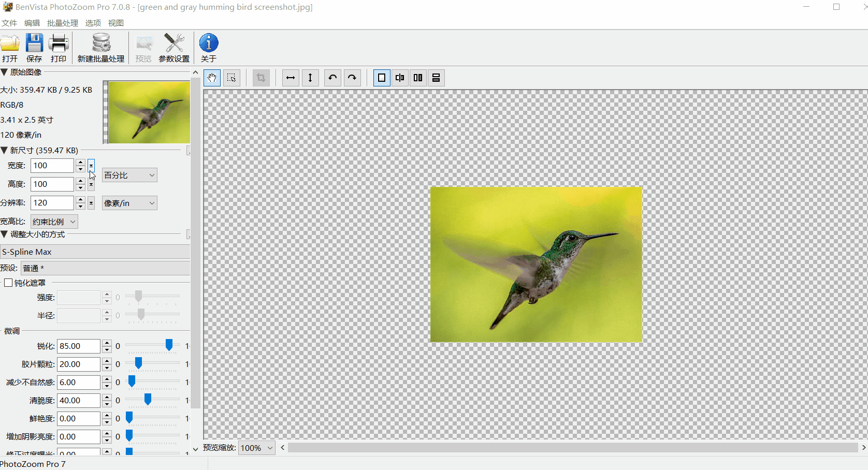Switch to vertical split preview layout
The height and width of the screenshot is (470, 868).
pyautogui.click(x=418, y=78)
